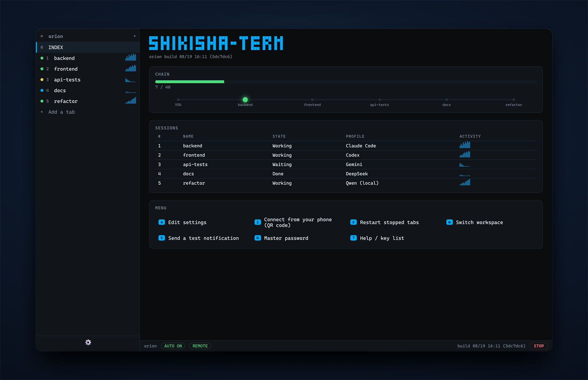588x380 pixels.
Task: Click the ACTIVITY column header
Action: (x=470, y=136)
